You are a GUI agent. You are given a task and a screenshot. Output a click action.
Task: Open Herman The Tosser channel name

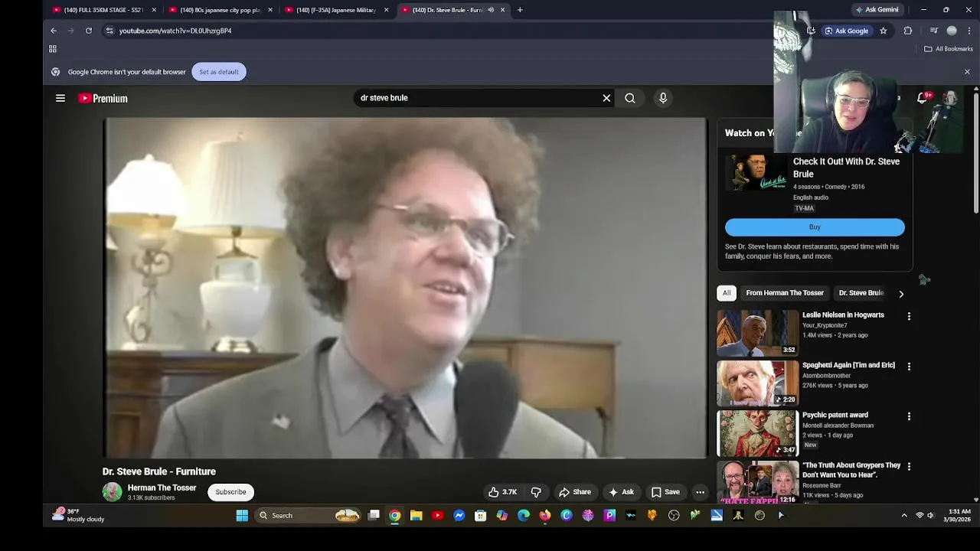162,487
